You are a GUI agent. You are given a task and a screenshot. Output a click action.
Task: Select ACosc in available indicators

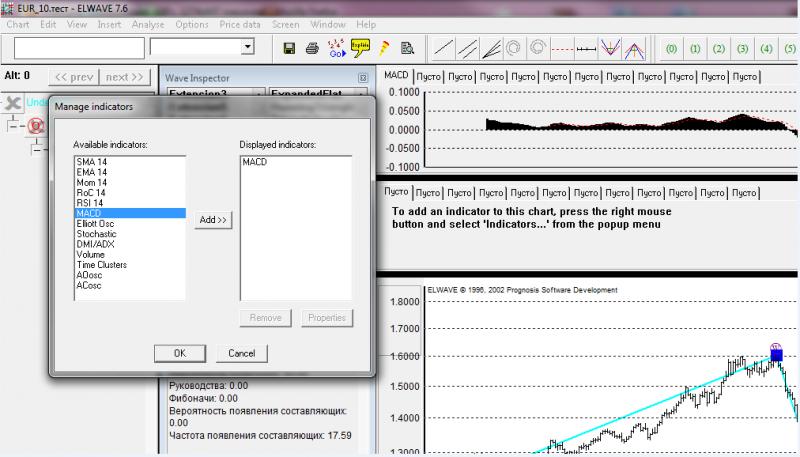pyautogui.click(x=130, y=286)
